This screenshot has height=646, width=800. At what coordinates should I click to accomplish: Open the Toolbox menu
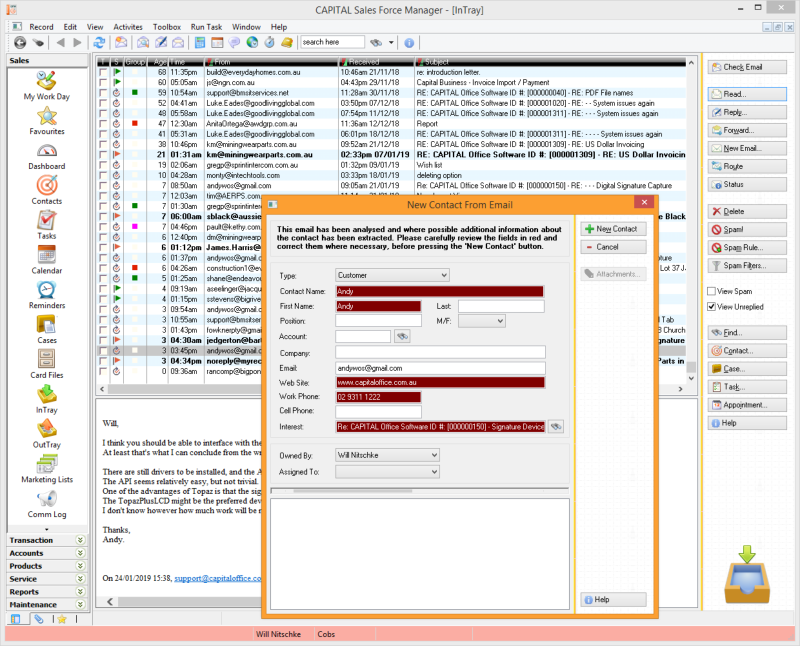click(167, 27)
